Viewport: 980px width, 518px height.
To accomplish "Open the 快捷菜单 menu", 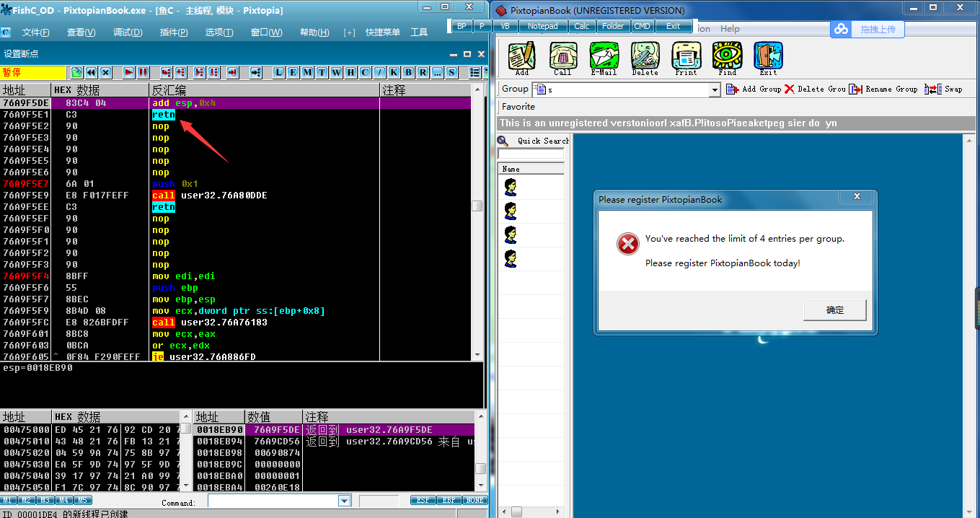I will point(383,32).
